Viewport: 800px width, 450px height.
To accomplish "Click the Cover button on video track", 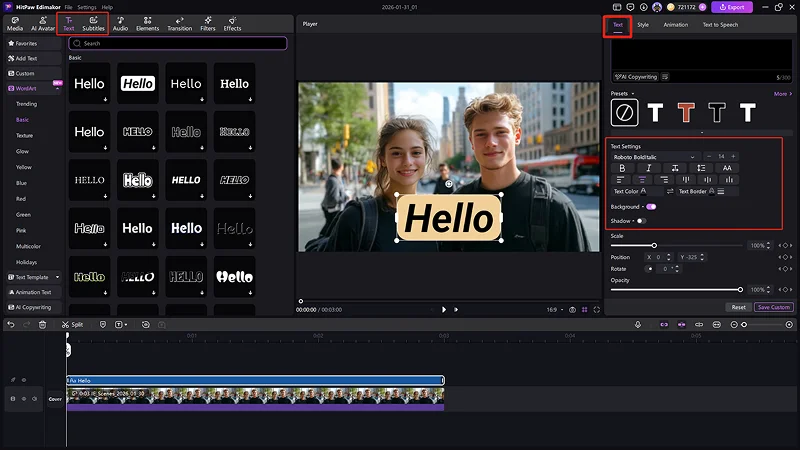I will (x=55, y=399).
